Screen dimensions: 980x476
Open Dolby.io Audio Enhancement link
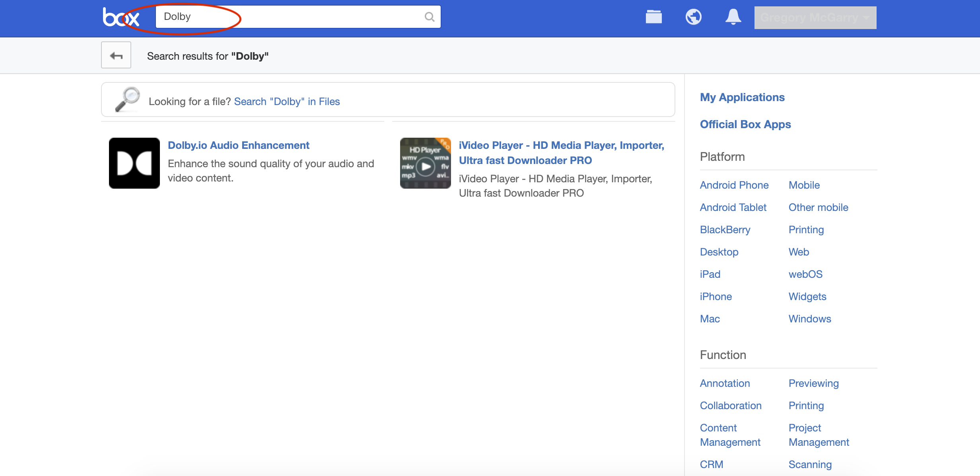[238, 145]
